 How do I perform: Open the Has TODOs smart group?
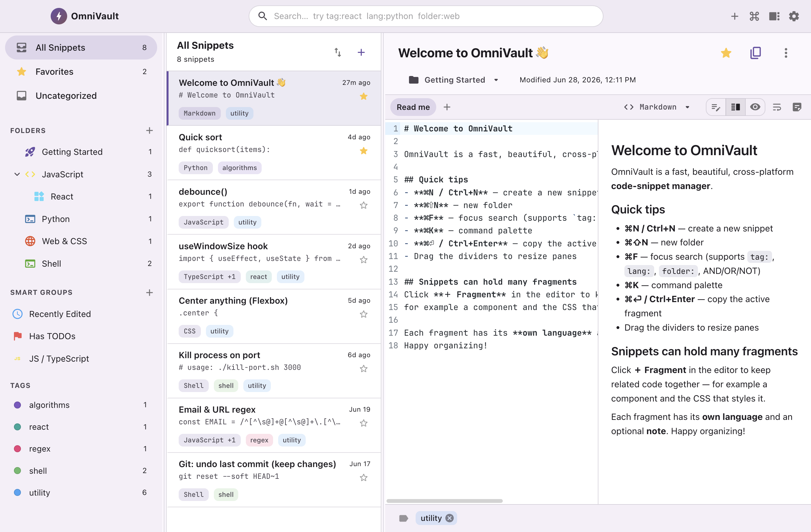81,336
